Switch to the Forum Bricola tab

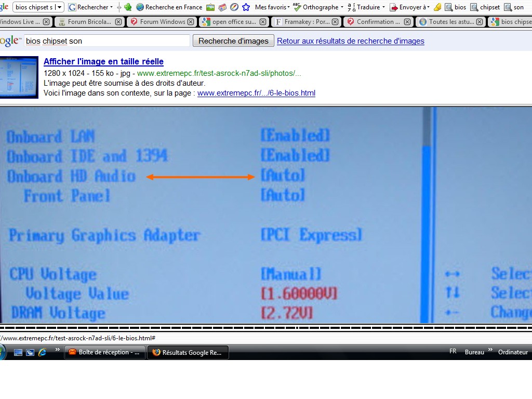pyautogui.click(x=89, y=22)
